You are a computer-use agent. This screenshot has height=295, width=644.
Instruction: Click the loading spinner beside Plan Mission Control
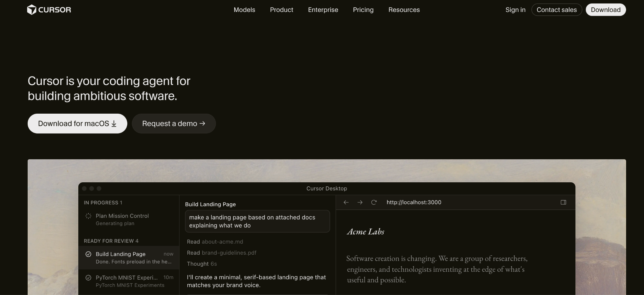[88, 216]
